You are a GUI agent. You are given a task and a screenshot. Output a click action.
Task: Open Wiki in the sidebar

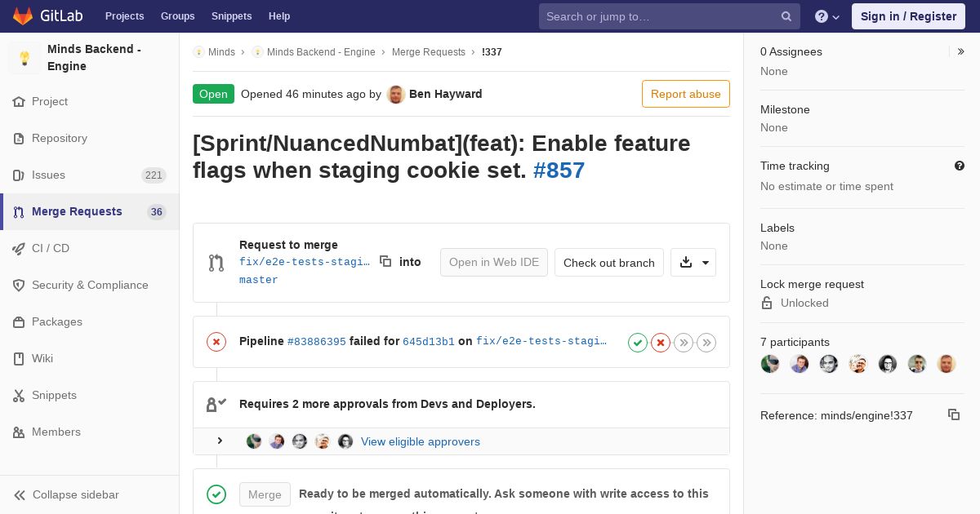coord(90,358)
